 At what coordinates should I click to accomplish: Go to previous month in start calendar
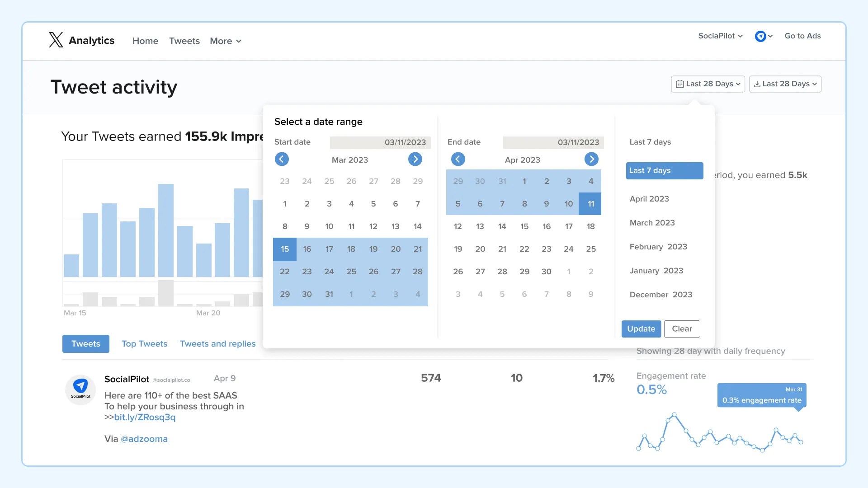[x=282, y=159]
